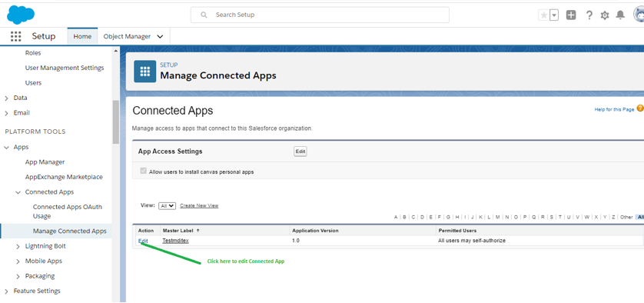
Task: Click the version 1.0 cell
Action: 296,241
